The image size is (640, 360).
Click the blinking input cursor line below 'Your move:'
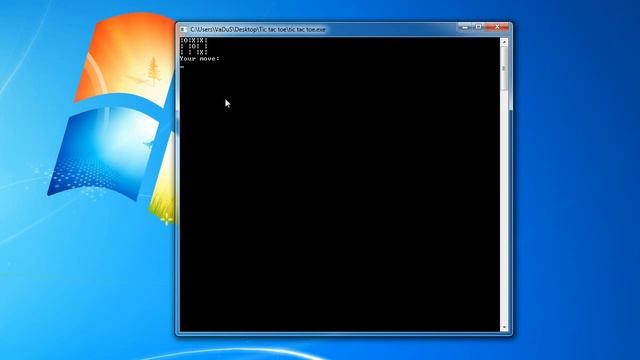182,67
